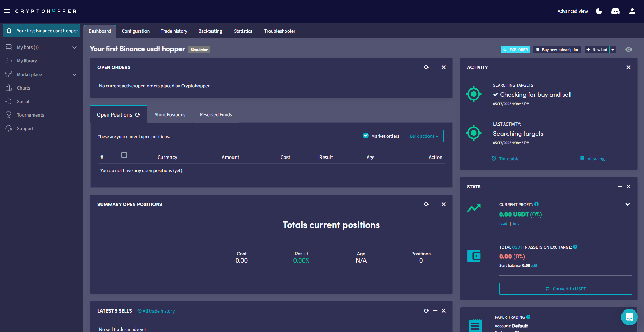The height and width of the screenshot is (332, 644).
Task: Click the New bot button
Action: pos(597,50)
